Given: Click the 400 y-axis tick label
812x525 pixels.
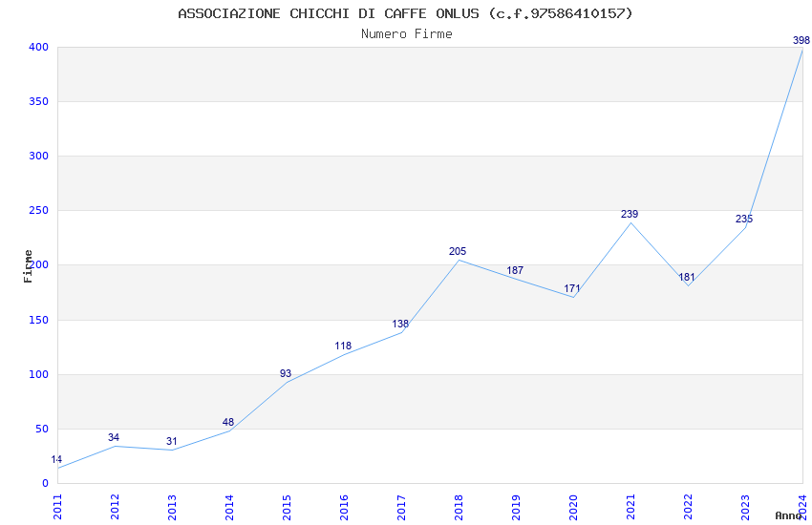Looking at the screenshot, I should pos(39,47).
